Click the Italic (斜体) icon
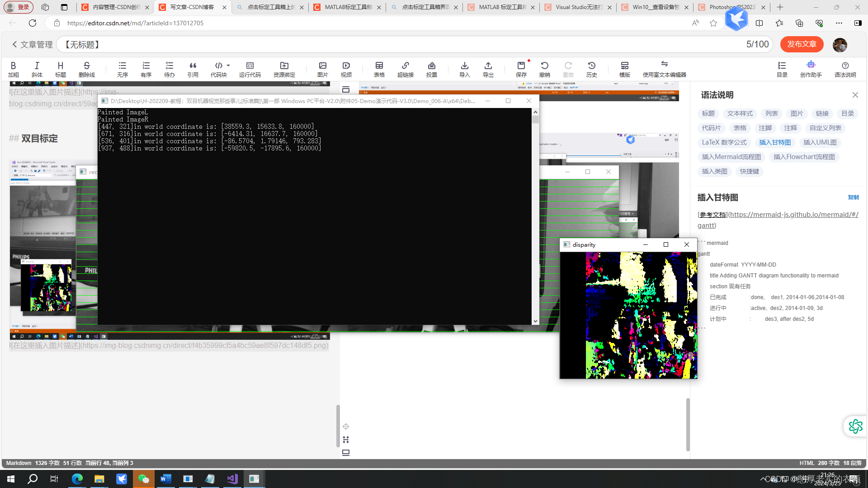868x488 pixels. click(x=37, y=69)
